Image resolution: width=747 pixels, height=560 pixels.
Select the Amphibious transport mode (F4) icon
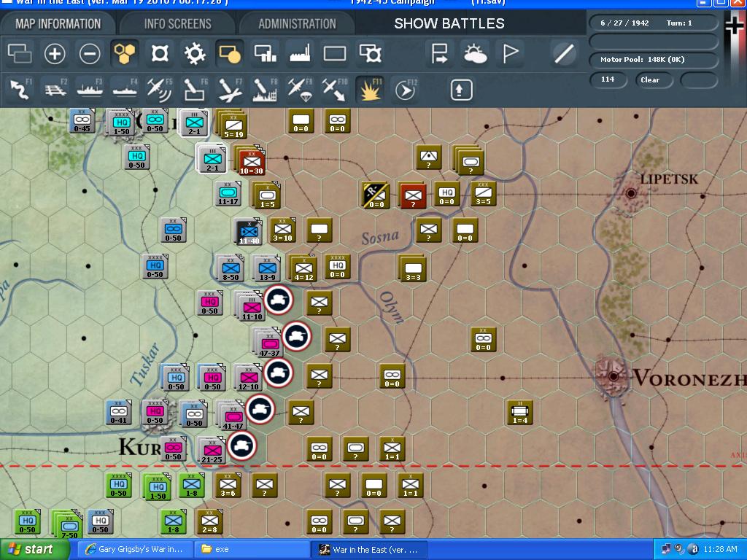(x=125, y=90)
